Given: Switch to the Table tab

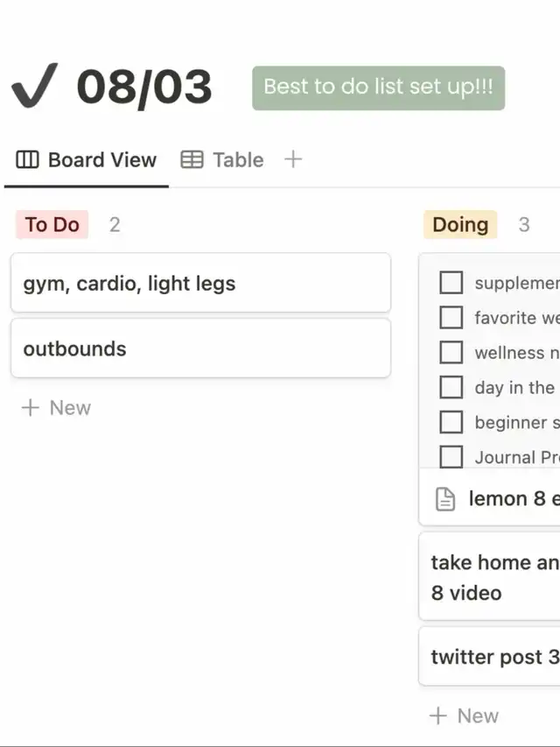Looking at the screenshot, I should point(237,160).
